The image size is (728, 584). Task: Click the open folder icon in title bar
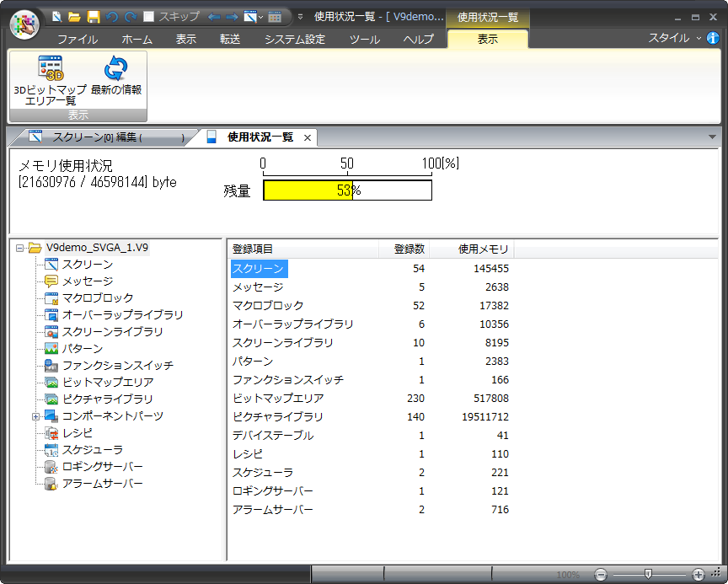75,16
